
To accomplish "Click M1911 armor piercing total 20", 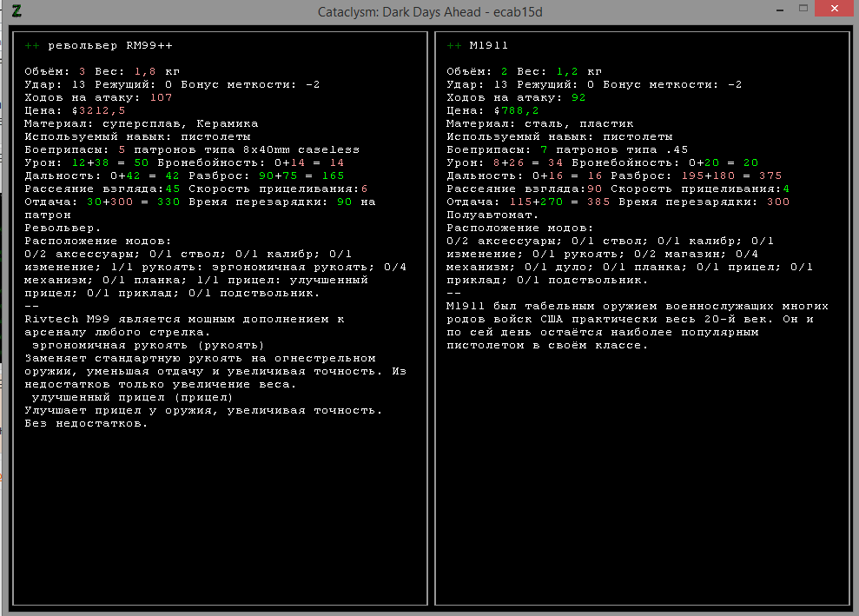I will pyautogui.click(x=750, y=162).
